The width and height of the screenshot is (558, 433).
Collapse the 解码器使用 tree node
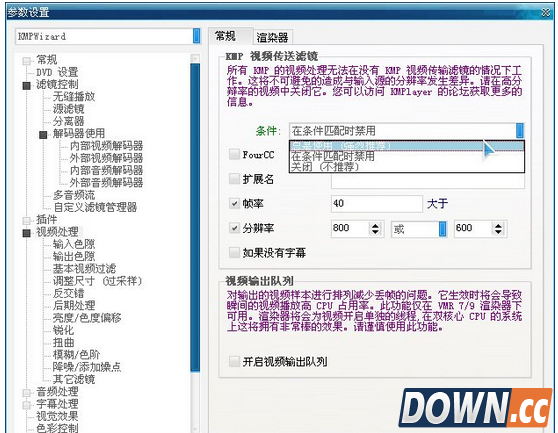(43, 134)
